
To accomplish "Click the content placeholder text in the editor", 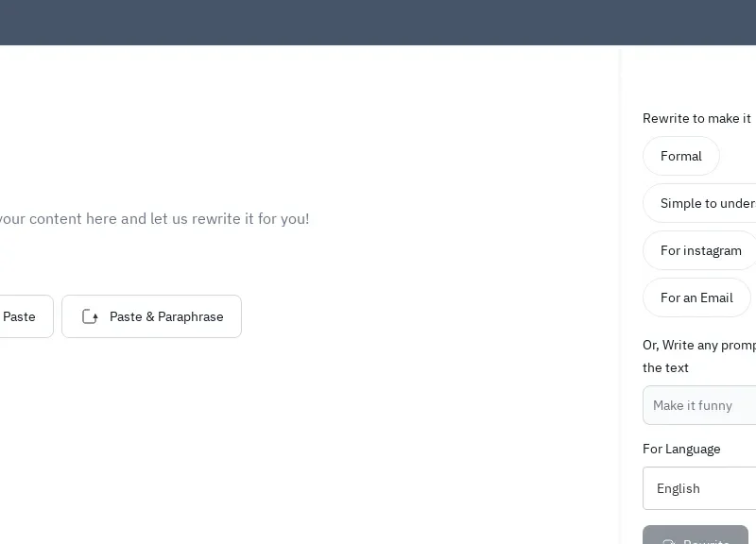I will [x=154, y=219].
